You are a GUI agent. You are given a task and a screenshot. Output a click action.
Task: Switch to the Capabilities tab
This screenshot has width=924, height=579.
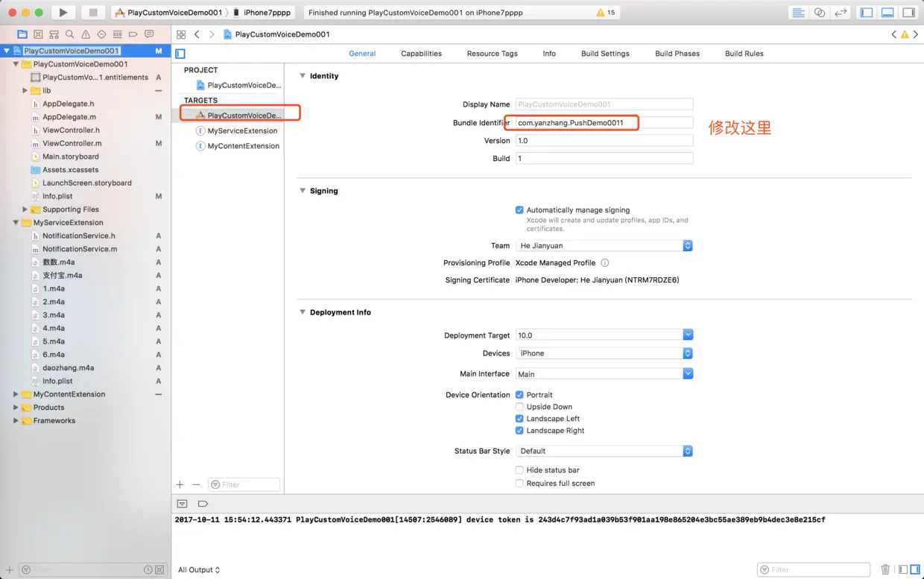click(x=421, y=54)
